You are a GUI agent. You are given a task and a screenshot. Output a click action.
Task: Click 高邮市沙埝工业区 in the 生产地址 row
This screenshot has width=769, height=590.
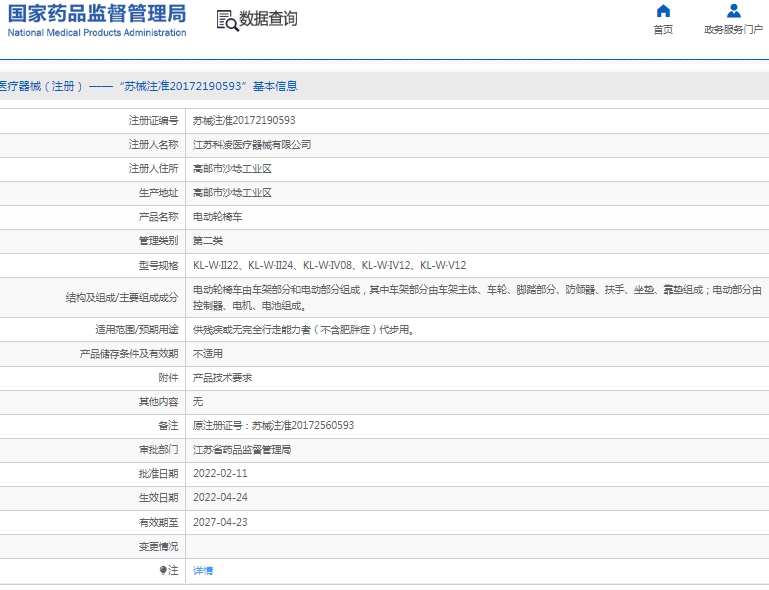point(232,193)
